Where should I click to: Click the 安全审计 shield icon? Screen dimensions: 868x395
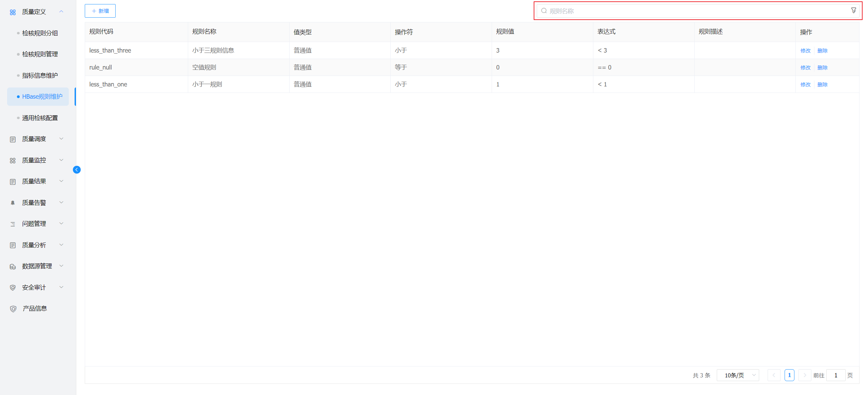pyautogui.click(x=13, y=288)
